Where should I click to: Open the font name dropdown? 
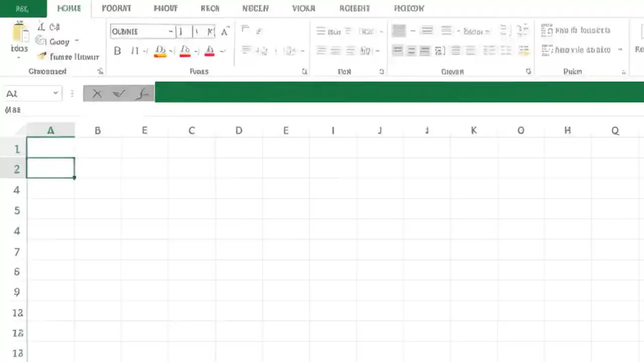171,31
